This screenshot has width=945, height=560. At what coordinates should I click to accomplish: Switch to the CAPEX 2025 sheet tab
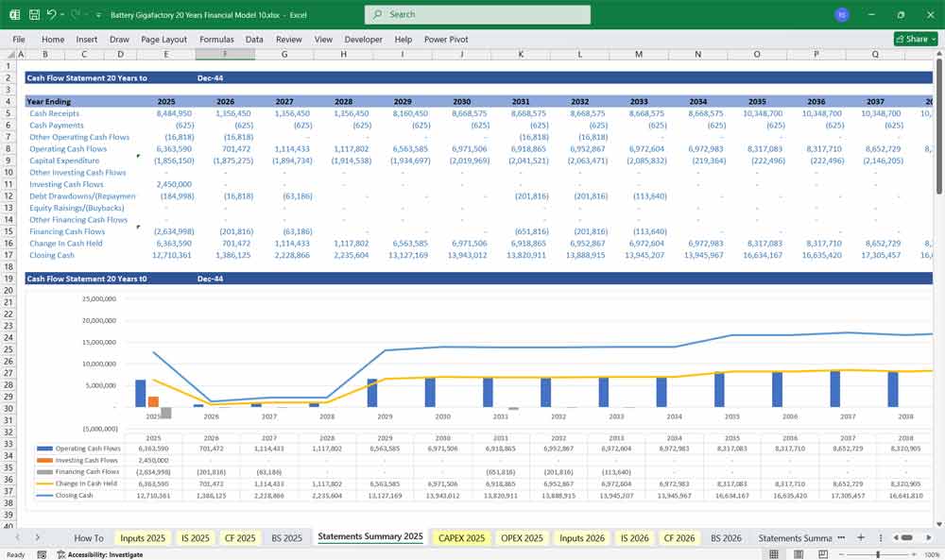coord(461,537)
